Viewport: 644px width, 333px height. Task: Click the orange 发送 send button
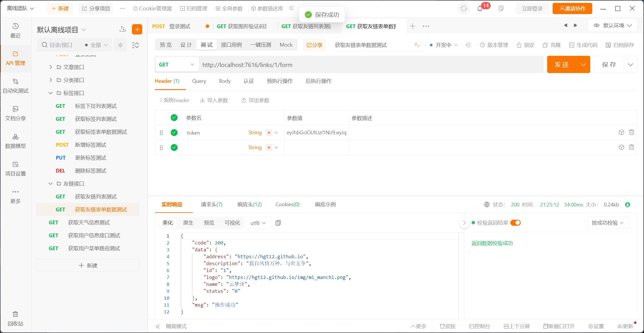[x=562, y=65]
